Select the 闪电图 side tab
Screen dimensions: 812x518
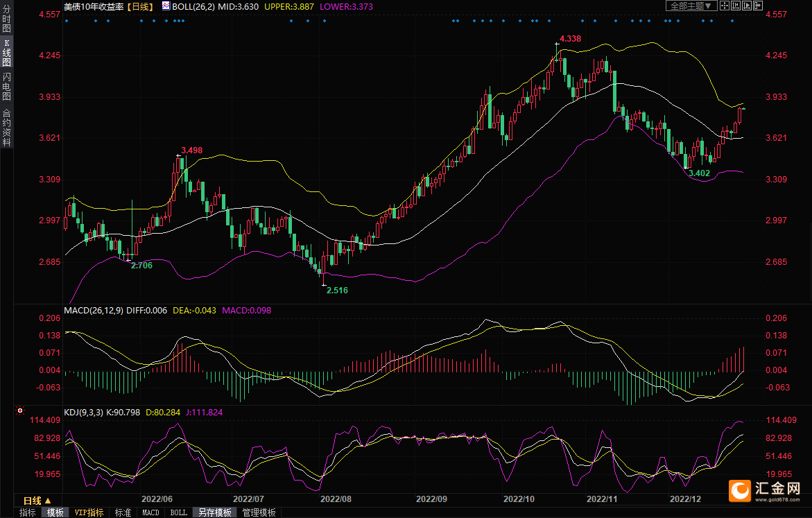point(6,87)
